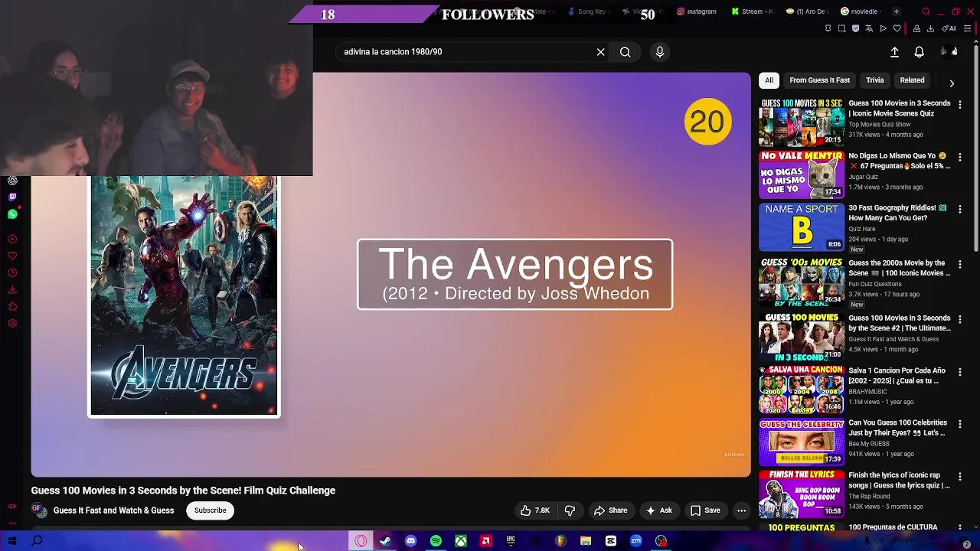Click the Guess It Fast channel name

click(x=113, y=510)
